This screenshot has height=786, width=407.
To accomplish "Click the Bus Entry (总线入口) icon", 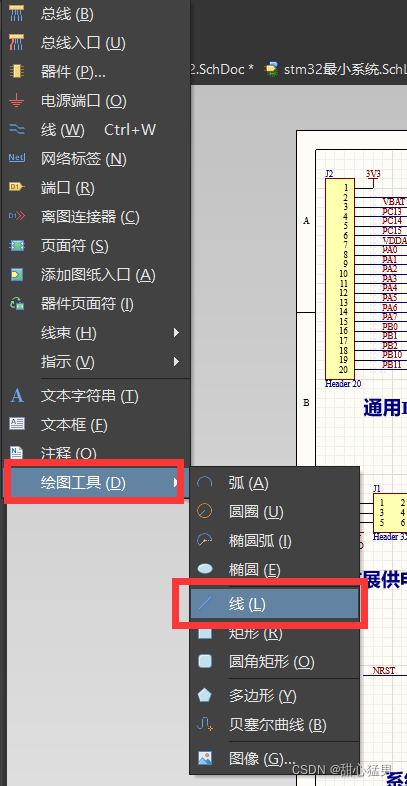I will click(17, 43).
